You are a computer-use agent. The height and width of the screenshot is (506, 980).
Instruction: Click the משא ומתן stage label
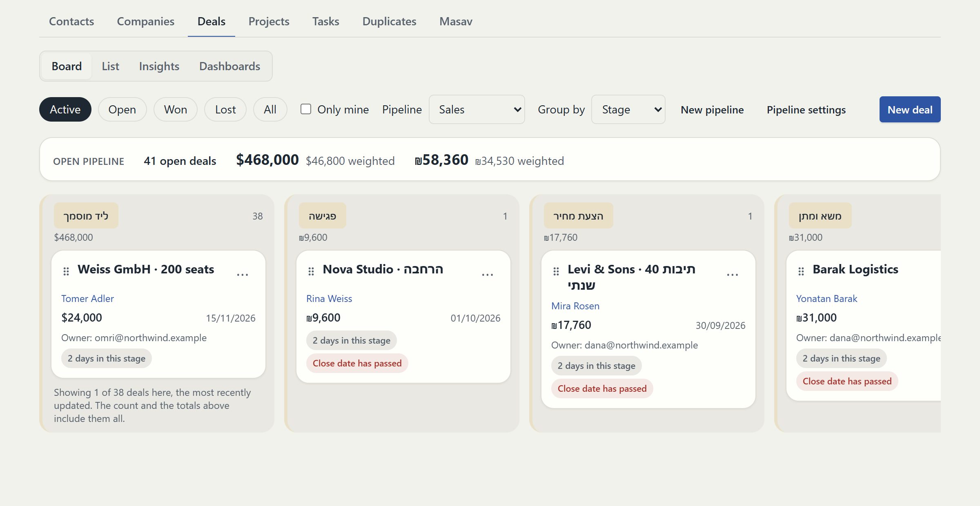point(820,215)
